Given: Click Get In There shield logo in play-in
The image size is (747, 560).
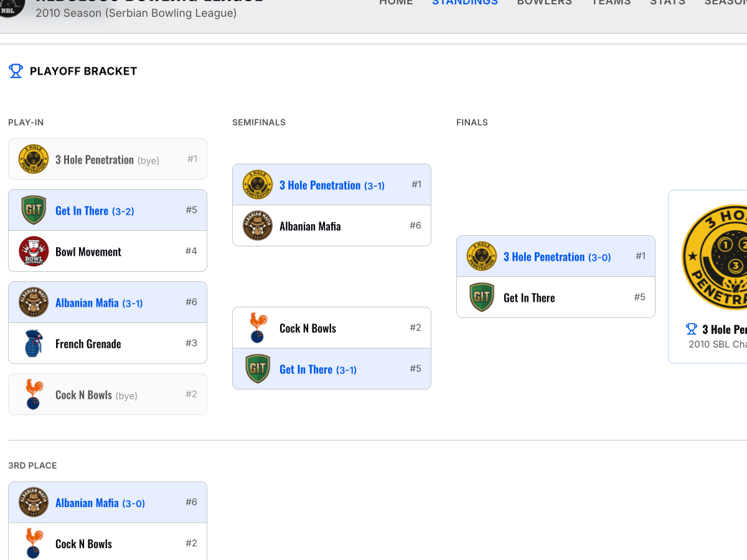Looking at the screenshot, I should (34, 210).
